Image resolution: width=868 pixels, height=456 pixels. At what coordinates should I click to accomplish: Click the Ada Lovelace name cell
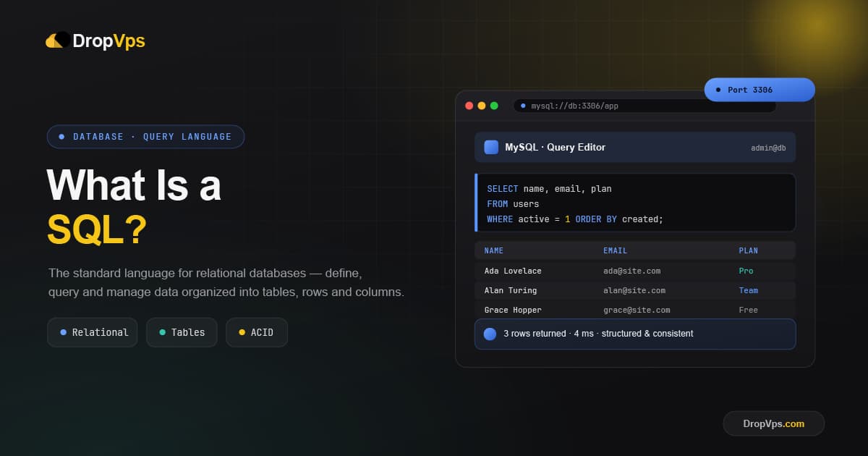[x=513, y=271]
